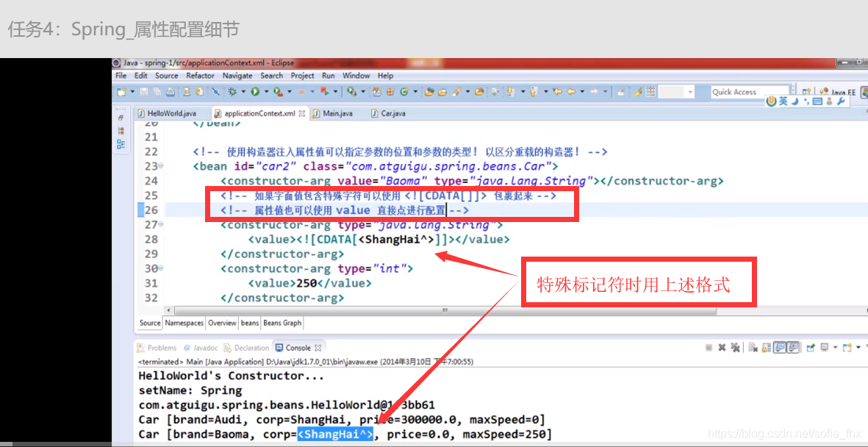Open Back history dropdown arrow
868x447 pixels.
click(582, 92)
